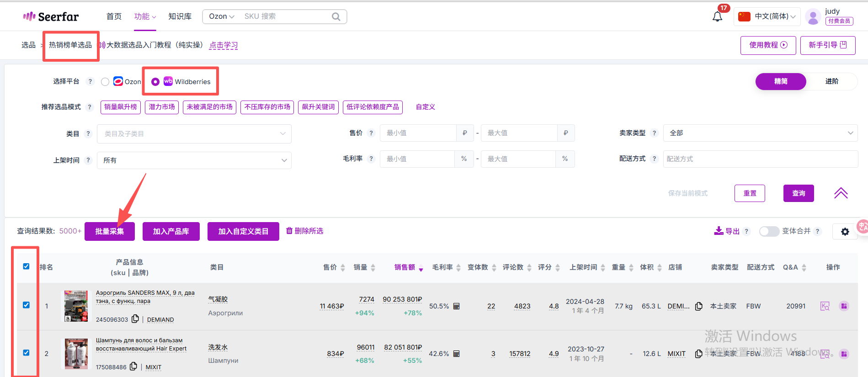868x377 pixels.
Task: Open the 上架时间 listing time dropdown
Action: pyautogui.click(x=194, y=160)
